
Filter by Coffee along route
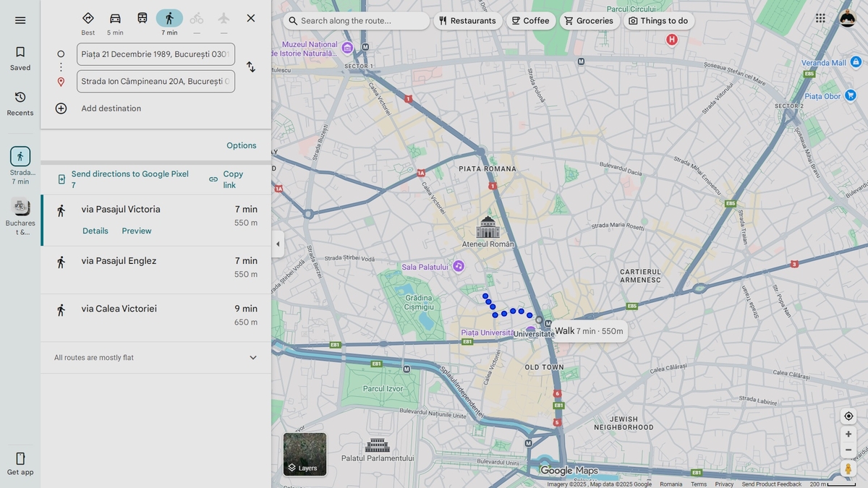[530, 21]
